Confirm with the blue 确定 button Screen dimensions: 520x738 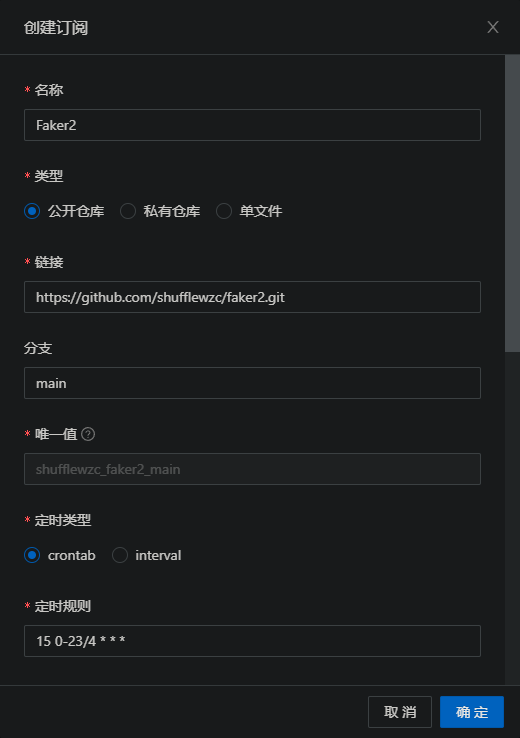(472, 712)
